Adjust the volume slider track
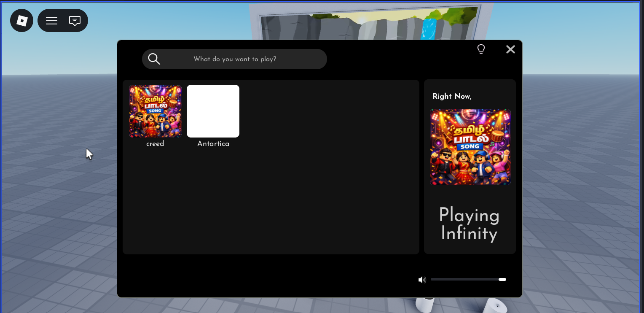 (468, 279)
